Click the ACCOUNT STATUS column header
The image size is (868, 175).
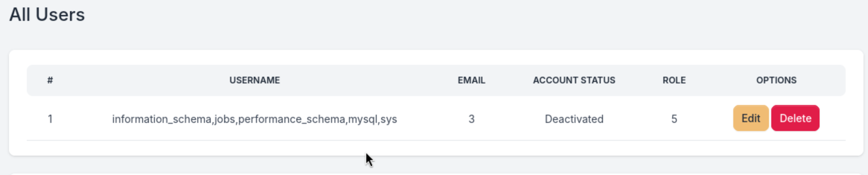(x=574, y=80)
